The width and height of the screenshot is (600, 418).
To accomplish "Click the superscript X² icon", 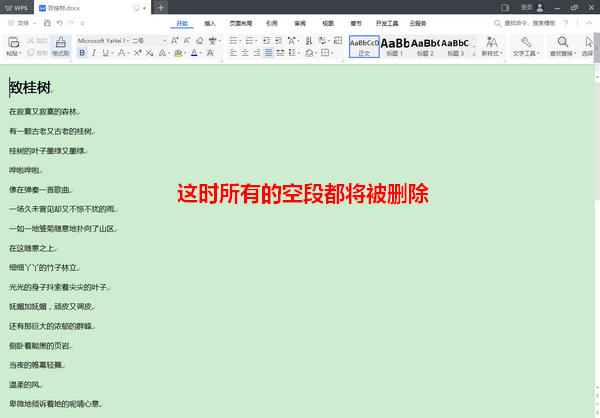I will 136,53.
